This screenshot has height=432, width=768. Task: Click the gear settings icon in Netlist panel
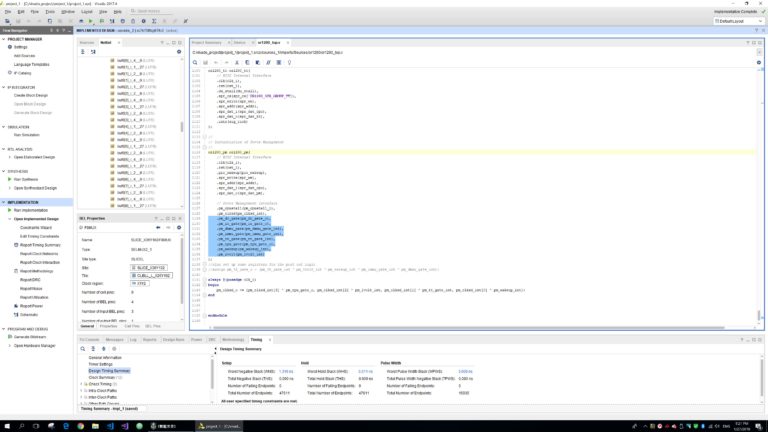pyautogui.click(x=179, y=51)
